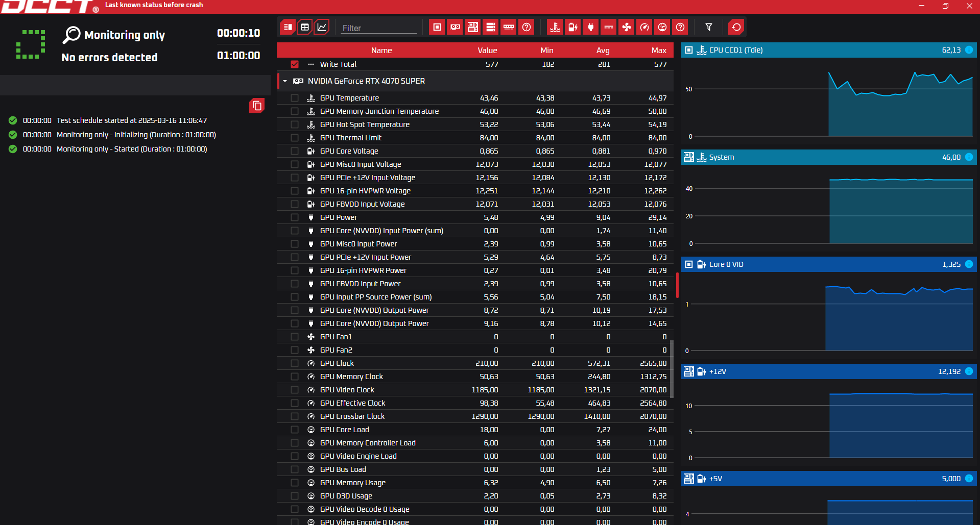Click the 'Monitoring only - Started' log entry
Viewport: 980px width, 525px height.
click(x=132, y=149)
